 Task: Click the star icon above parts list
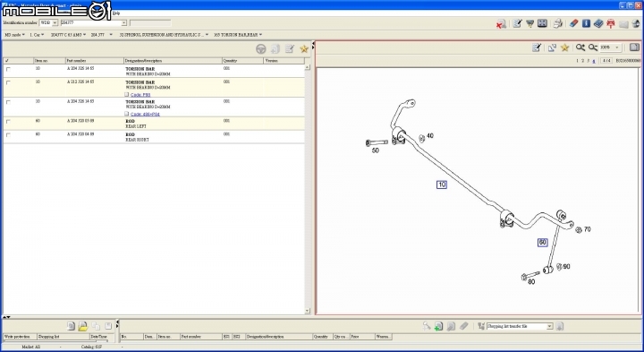pos(304,49)
